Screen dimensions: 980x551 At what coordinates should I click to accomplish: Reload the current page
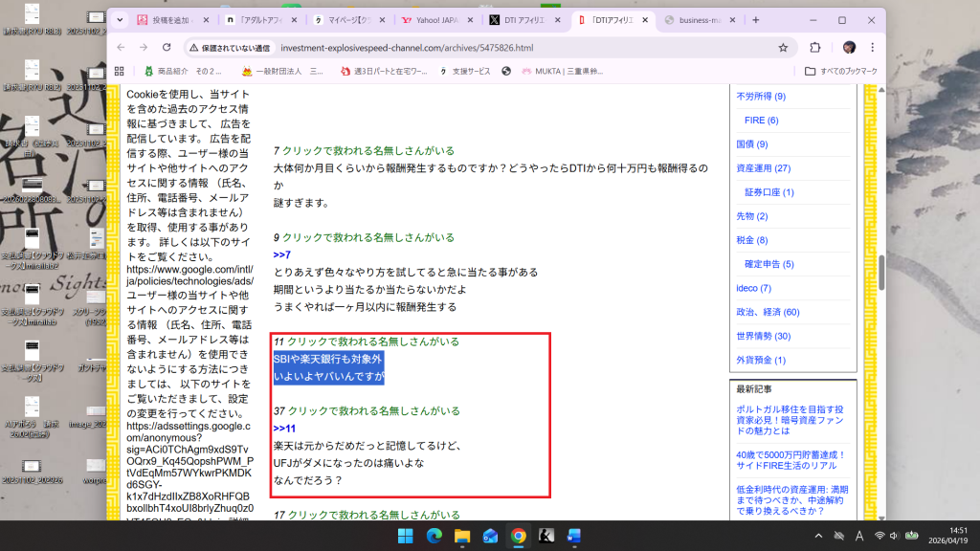[167, 47]
